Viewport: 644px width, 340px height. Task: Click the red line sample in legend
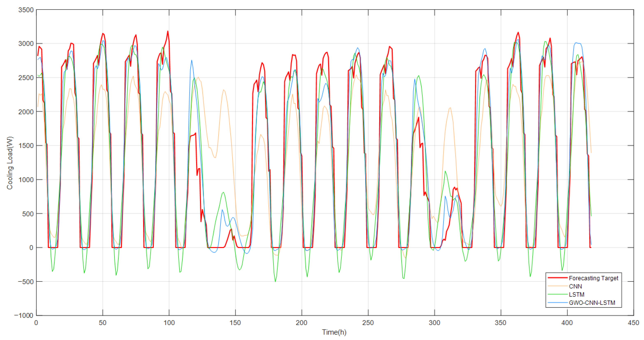[557, 278]
